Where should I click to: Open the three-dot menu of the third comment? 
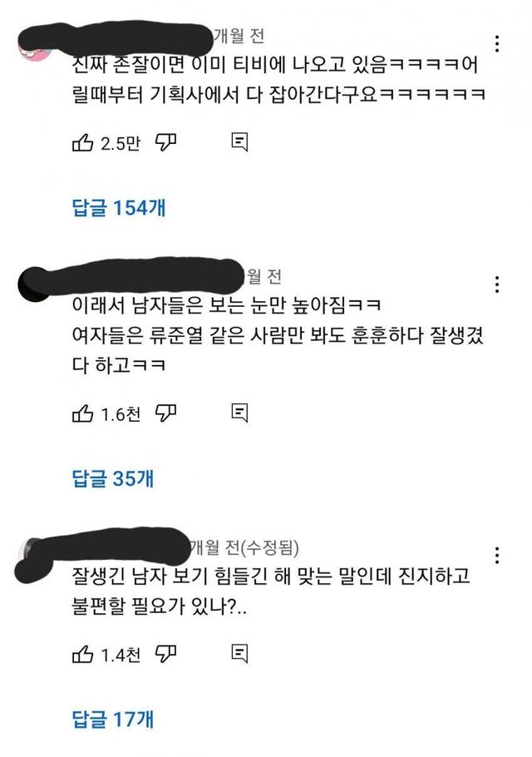pyautogui.click(x=497, y=556)
